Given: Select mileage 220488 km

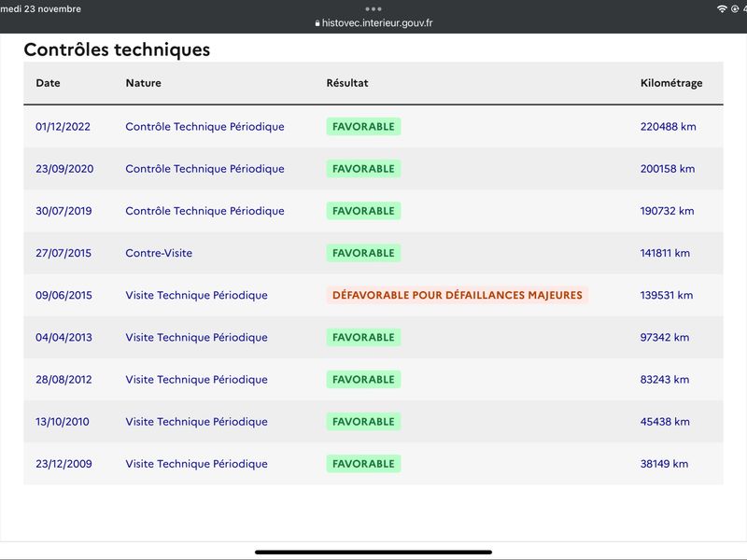Looking at the screenshot, I should pyautogui.click(x=668, y=127).
